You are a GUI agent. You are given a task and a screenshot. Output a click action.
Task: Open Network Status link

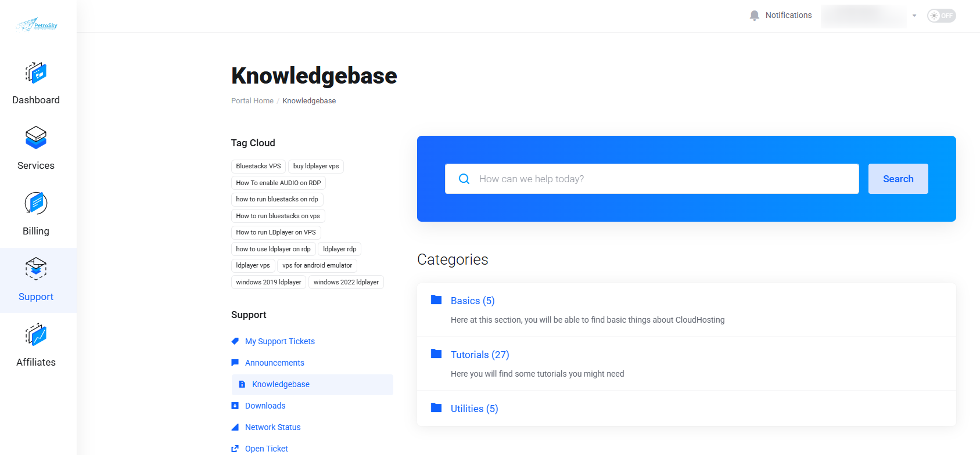coord(273,427)
